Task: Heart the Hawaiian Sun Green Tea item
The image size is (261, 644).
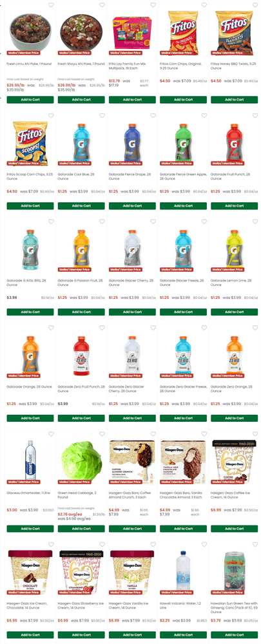Action: pos(255,545)
